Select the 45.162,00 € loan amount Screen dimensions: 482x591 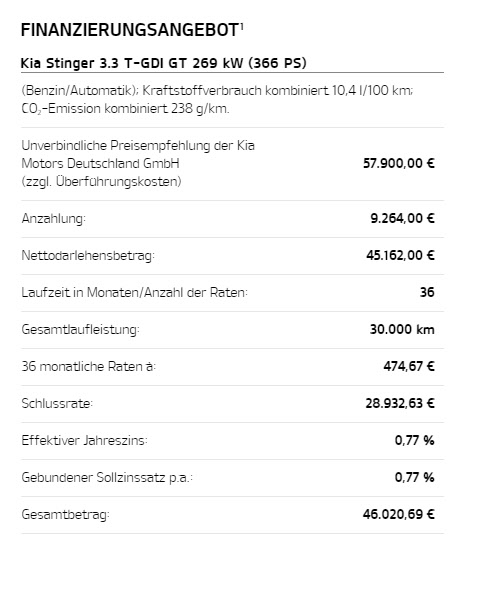(x=400, y=256)
